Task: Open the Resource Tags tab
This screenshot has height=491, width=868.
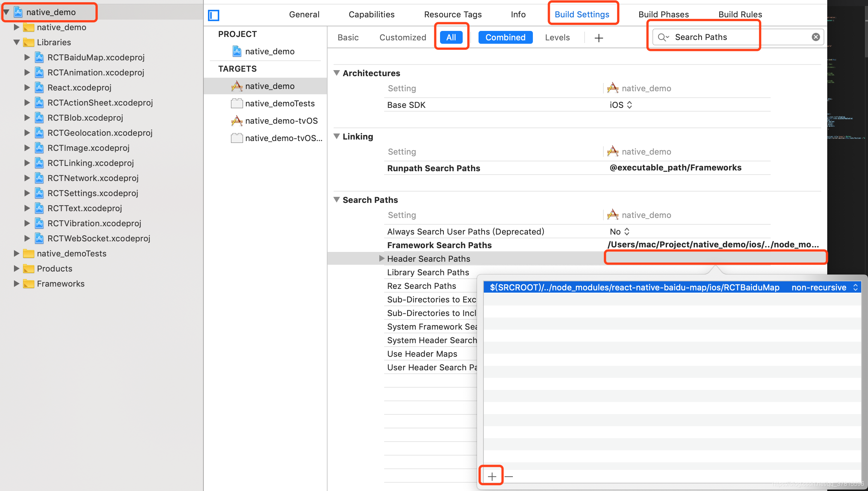Action: point(453,14)
